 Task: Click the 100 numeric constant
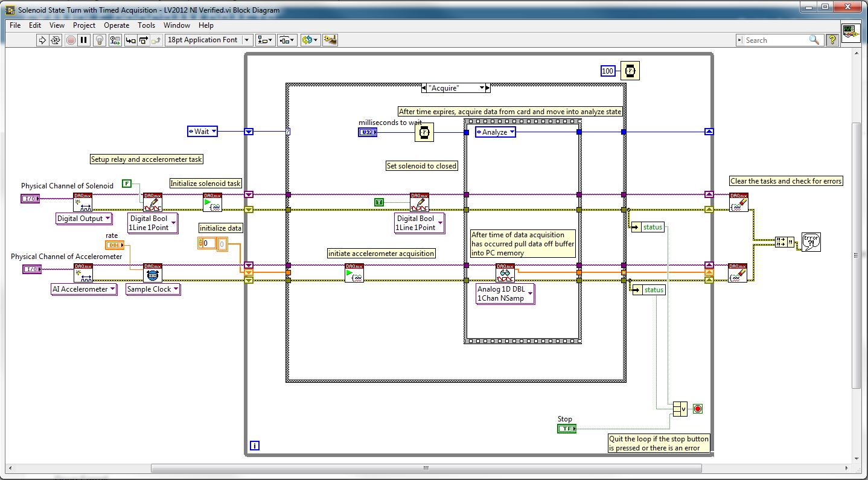(x=608, y=71)
